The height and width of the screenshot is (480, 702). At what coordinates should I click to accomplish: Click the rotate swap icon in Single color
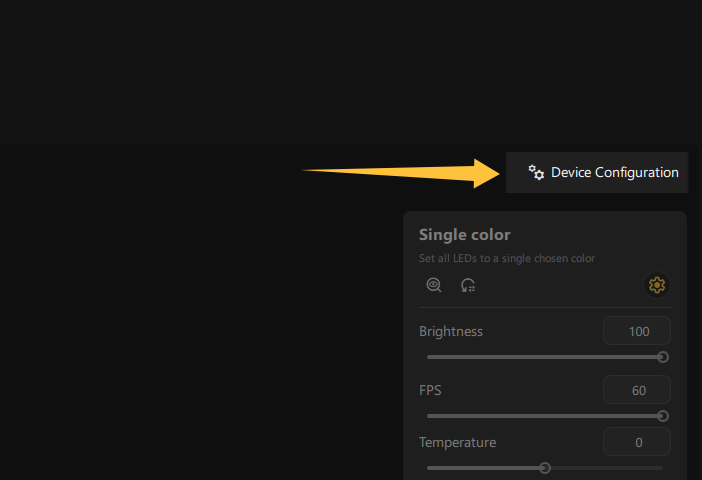point(468,285)
